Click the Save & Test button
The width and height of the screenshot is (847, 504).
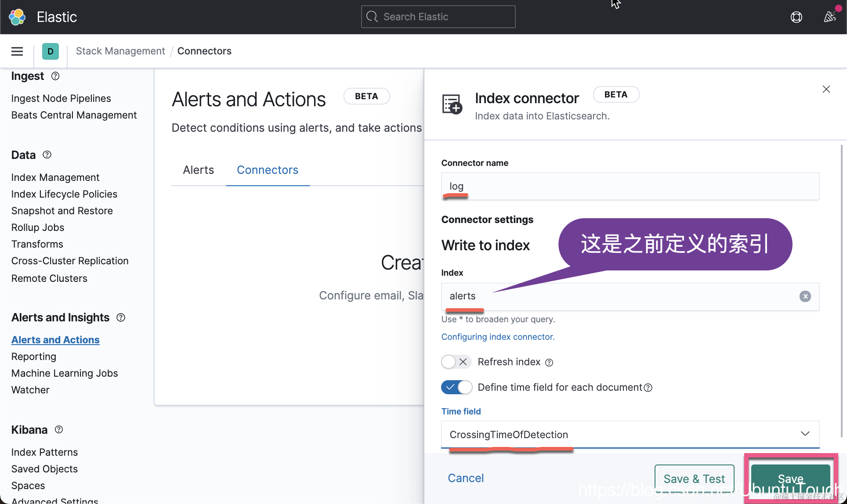694,479
